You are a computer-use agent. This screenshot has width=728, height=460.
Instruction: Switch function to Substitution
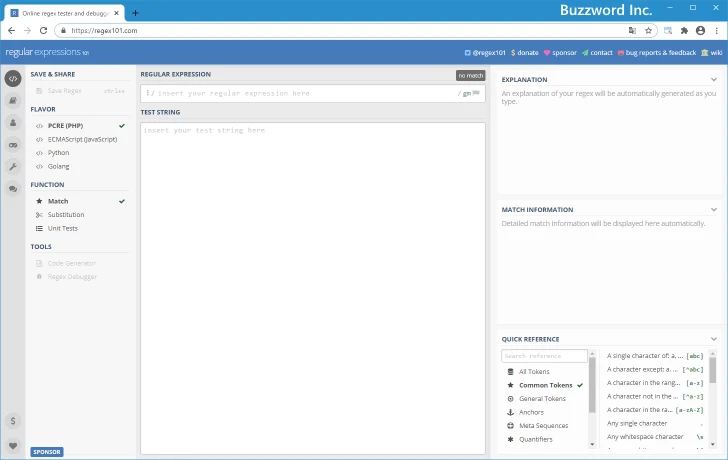click(x=66, y=215)
